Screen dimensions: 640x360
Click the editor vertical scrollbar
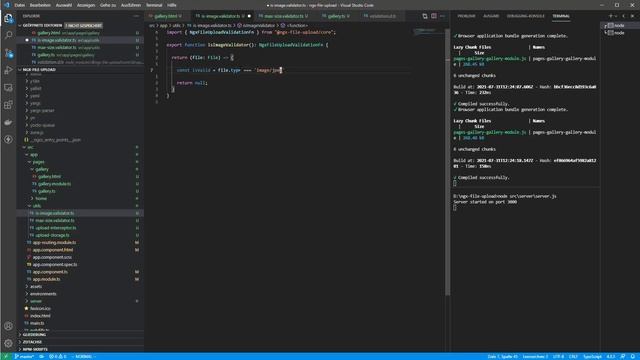[x=448, y=161]
